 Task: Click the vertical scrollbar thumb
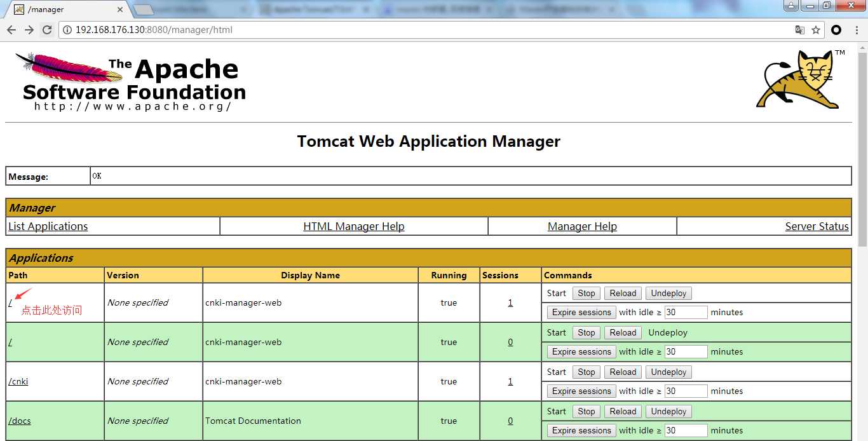click(x=862, y=149)
